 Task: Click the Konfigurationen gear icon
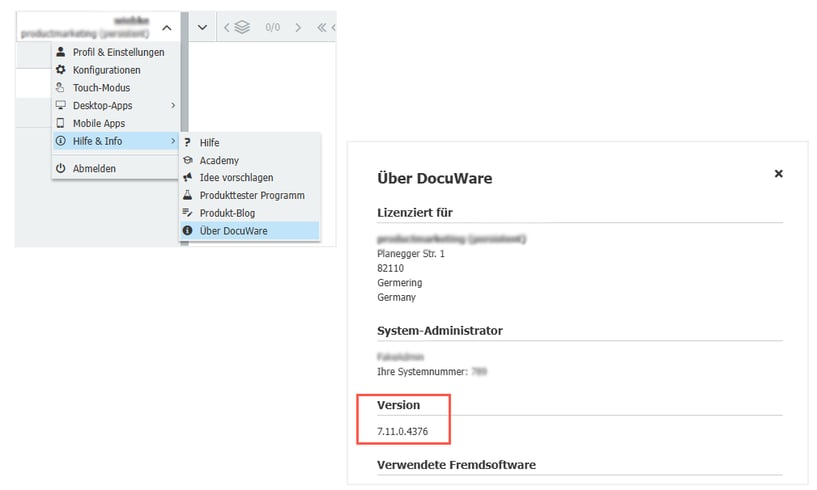(61, 70)
